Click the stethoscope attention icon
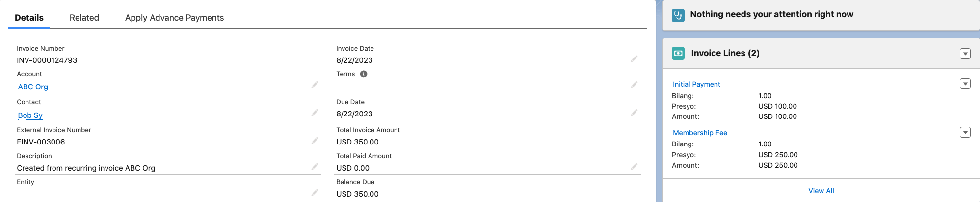This screenshot has height=202, width=980. pos(678,15)
